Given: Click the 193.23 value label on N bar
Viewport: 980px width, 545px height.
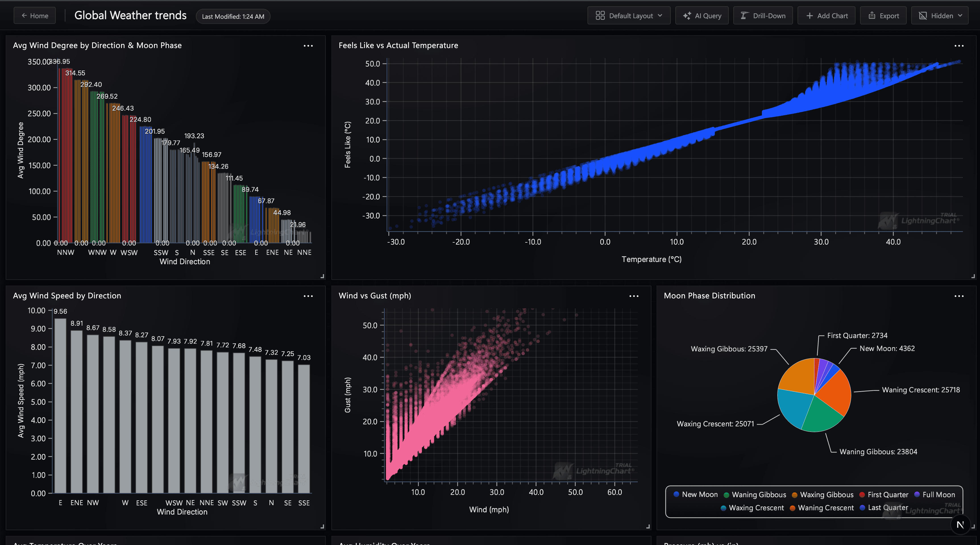Looking at the screenshot, I should [x=194, y=136].
